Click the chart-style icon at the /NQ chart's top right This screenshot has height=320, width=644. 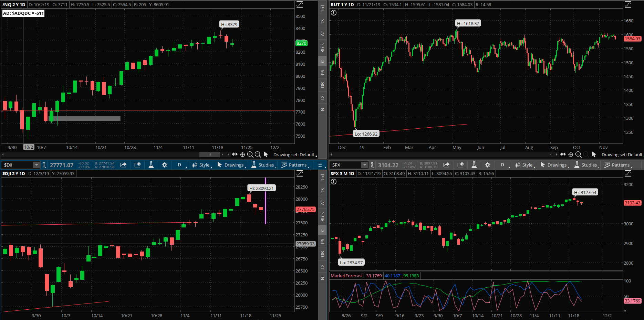[x=300, y=4]
